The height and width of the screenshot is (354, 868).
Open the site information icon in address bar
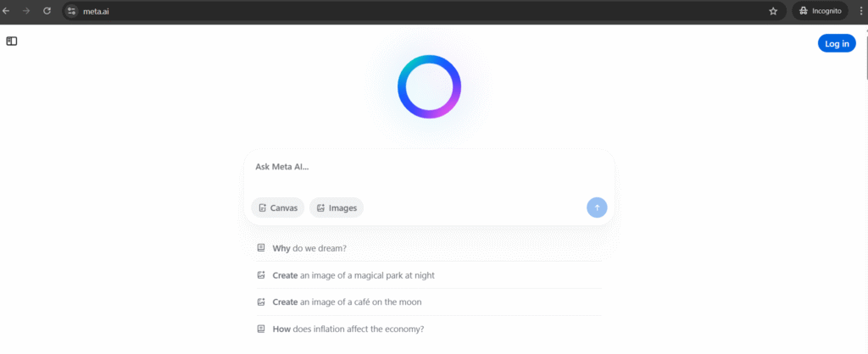[x=72, y=11]
